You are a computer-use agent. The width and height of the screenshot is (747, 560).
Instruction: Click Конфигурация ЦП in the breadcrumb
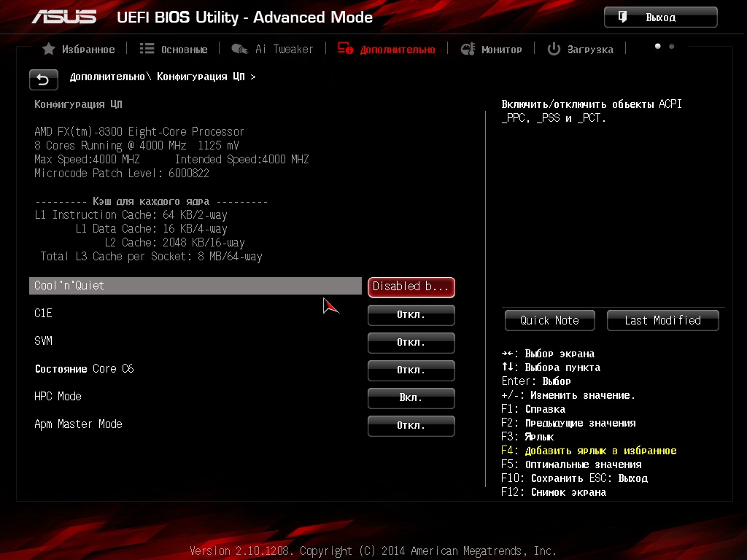tap(201, 77)
